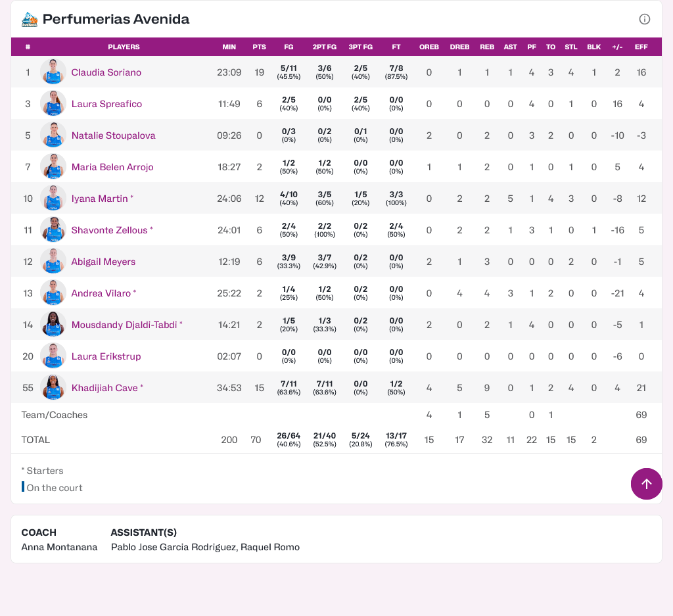The height and width of the screenshot is (616, 673).
Task: Select the EFF column header
Action: click(x=641, y=47)
